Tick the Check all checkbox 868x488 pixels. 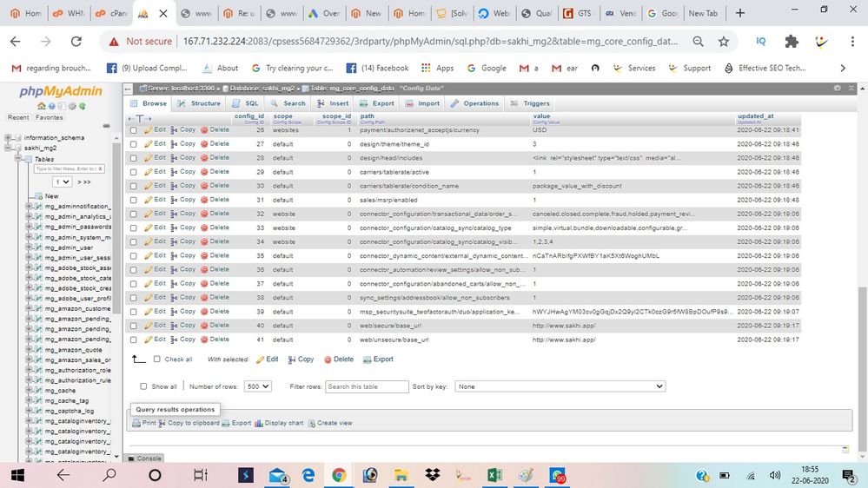156,359
